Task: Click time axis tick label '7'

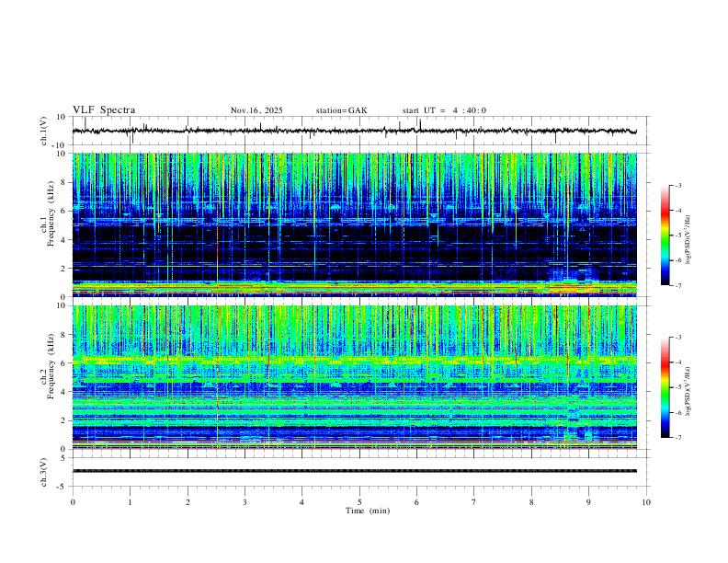Action: [474, 502]
